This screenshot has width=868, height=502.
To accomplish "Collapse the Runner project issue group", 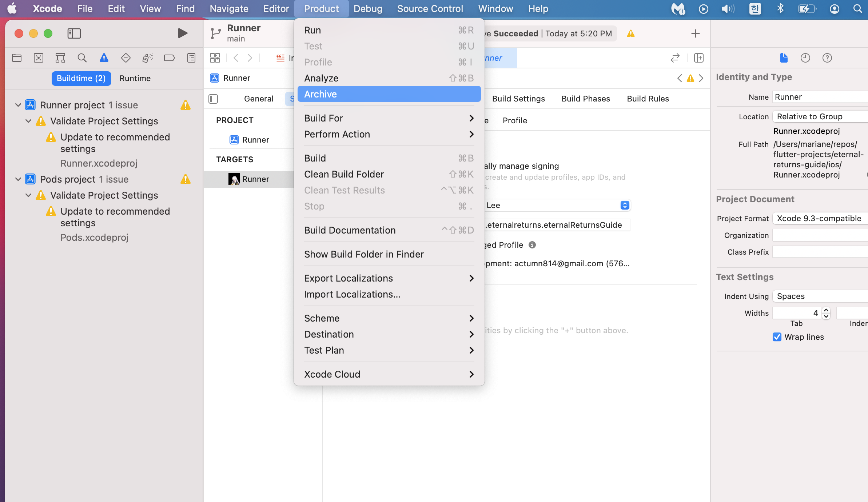I will point(18,105).
